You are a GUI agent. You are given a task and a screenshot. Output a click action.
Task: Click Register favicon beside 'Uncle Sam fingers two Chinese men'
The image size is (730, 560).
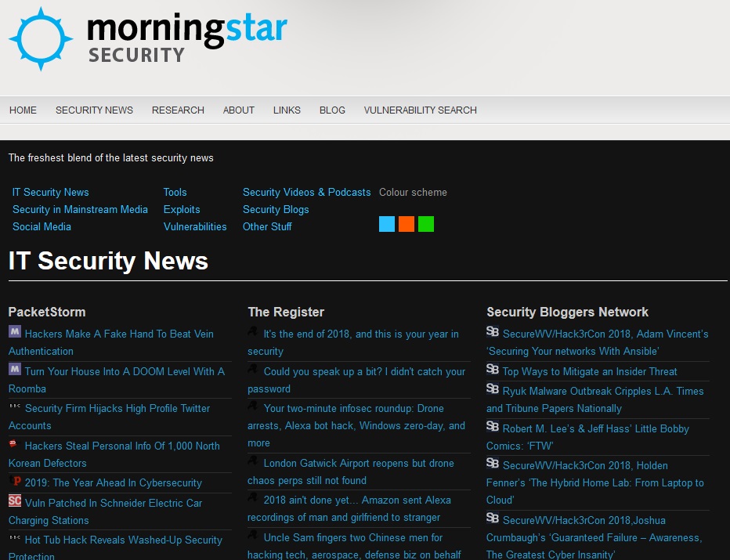[x=253, y=535]
